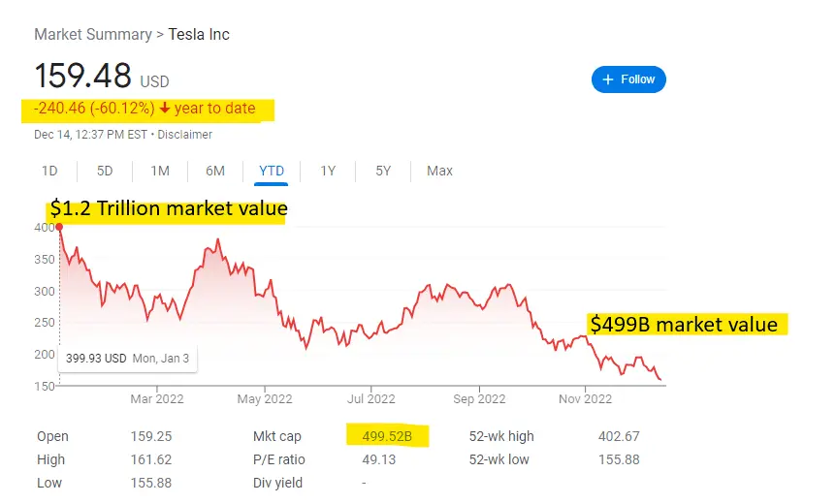Click the red starting point chart marker
The image size is (836, 504).
60,228
